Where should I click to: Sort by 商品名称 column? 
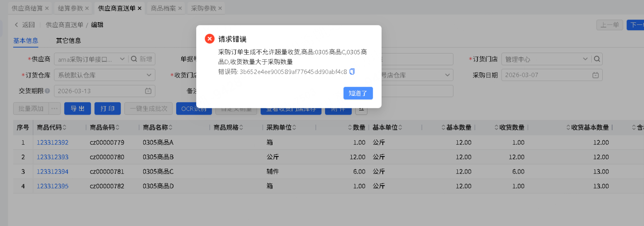pyautogui.click(x=171, y=127)
